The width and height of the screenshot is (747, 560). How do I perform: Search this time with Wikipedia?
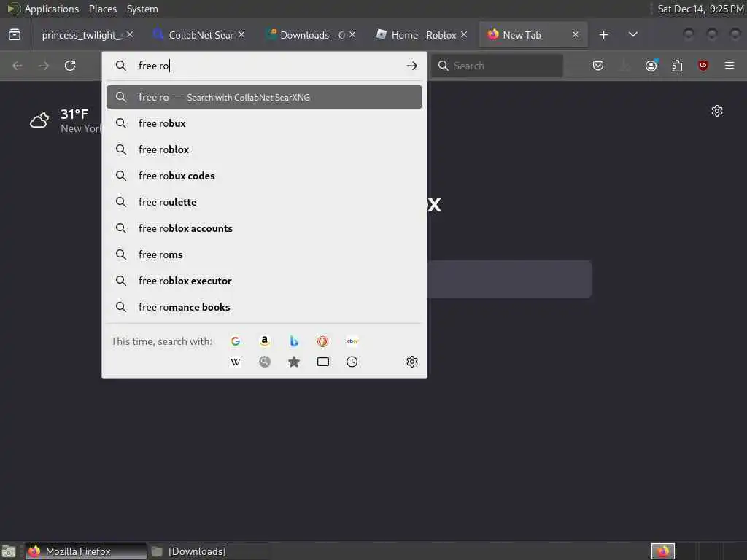[236, 362]
